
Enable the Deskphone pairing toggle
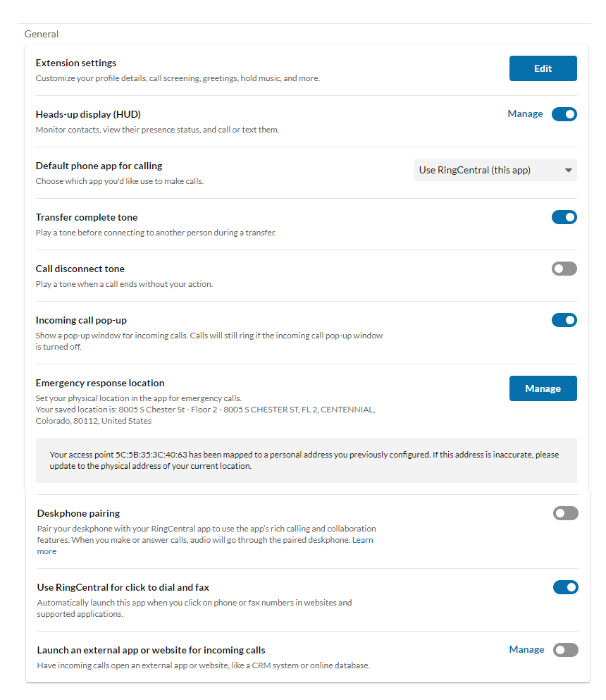click(565, 513)
